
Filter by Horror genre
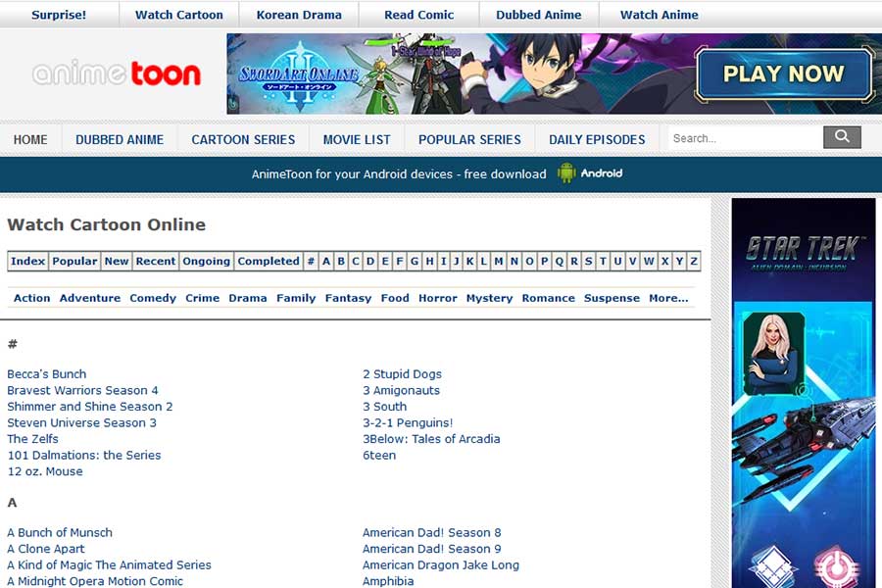(438, 298)
